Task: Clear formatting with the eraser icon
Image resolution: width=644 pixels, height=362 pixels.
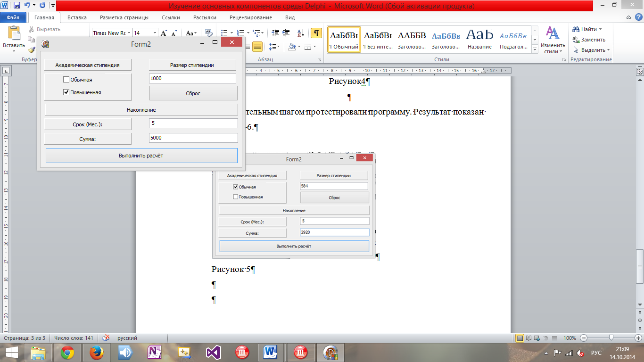Action: [x=209, y=33]
